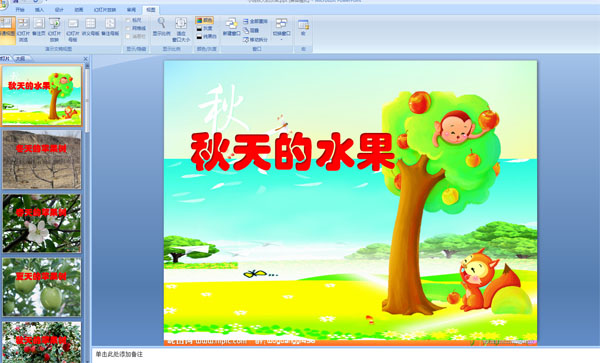The width and height of the screenshot is (600, 363).
Task: Open the Insert (插入) ribbon tab
Action: point(39,10)
